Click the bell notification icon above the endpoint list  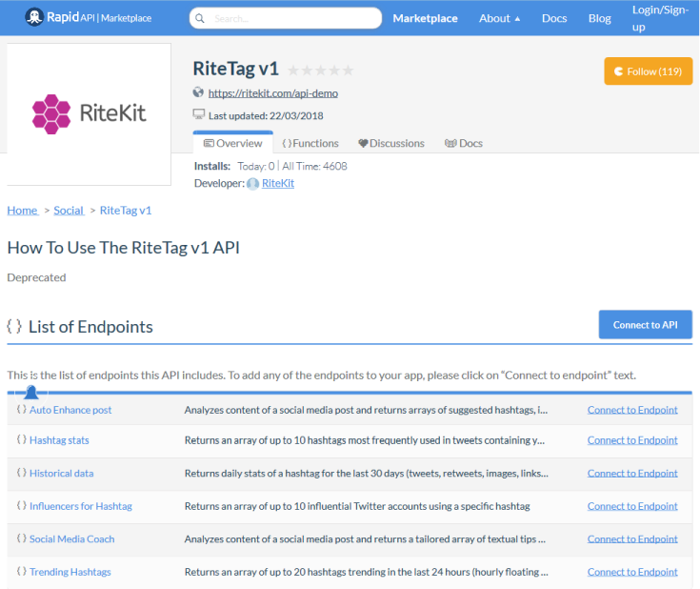tap(31, 393)
